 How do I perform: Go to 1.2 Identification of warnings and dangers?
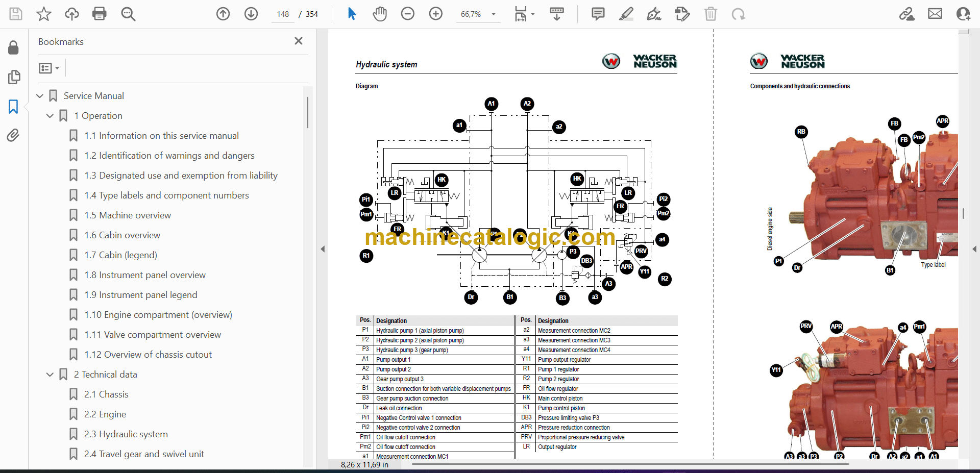click(x=169, y=156)
